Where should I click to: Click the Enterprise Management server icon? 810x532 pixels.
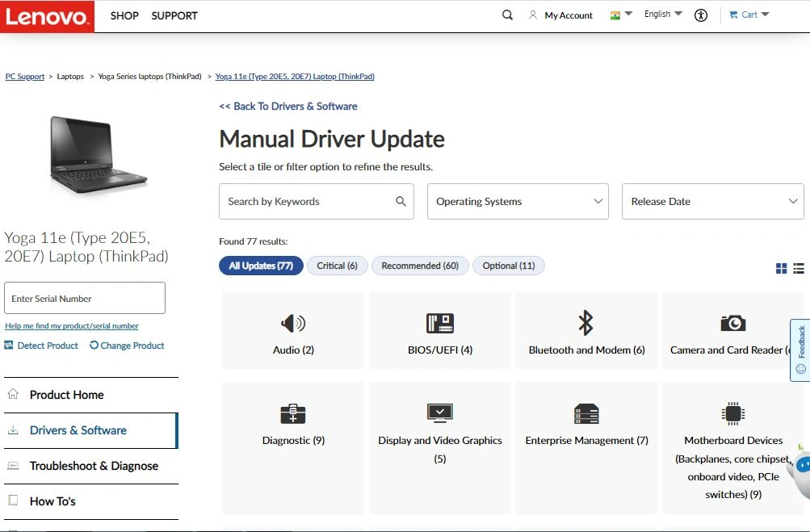pos(586,413)
